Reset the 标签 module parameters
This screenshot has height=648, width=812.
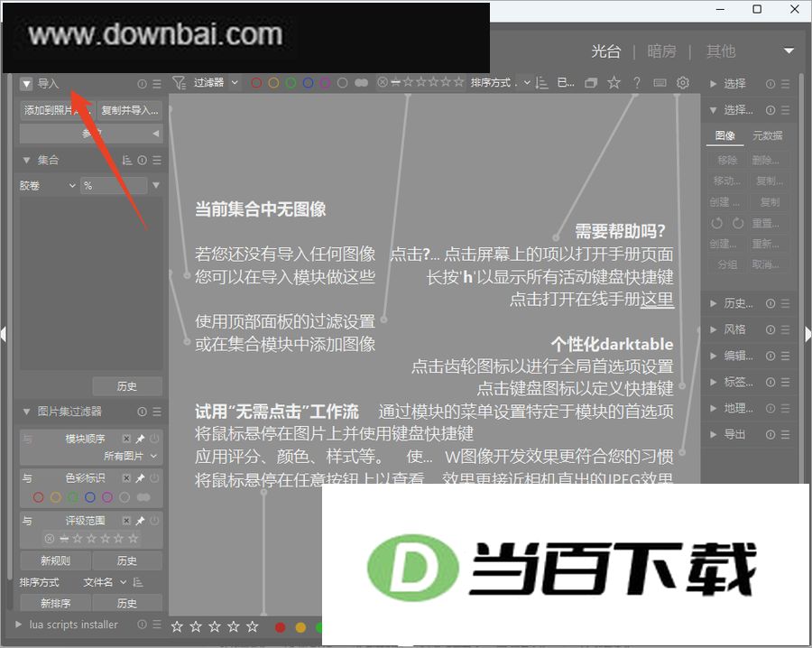coord(770,383)
